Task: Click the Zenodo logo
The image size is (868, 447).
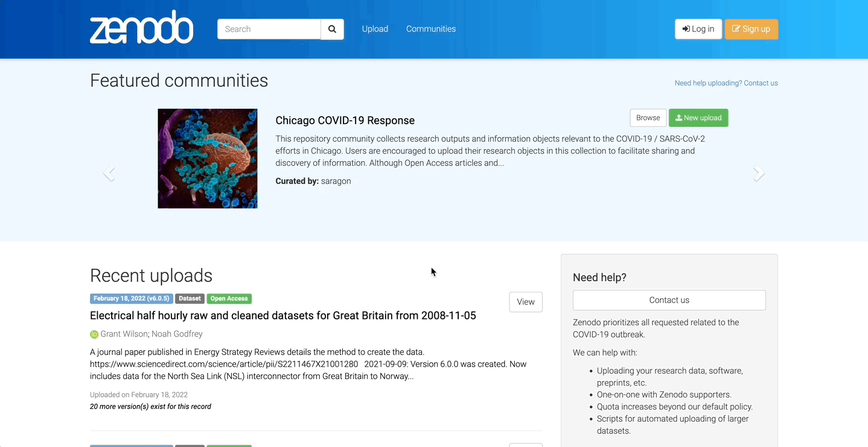Action: click(x=141, y=28)
